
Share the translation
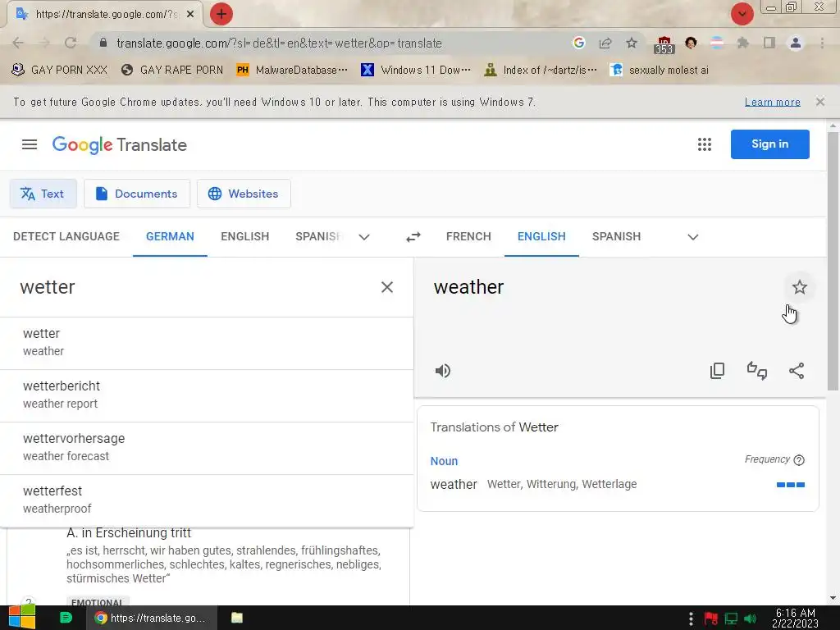[797, 371]
